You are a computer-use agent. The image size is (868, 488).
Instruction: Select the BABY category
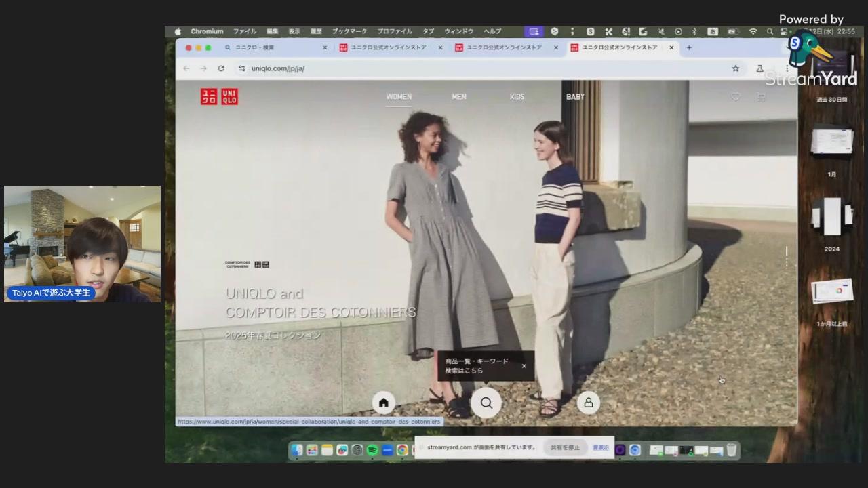click(575, 97)
